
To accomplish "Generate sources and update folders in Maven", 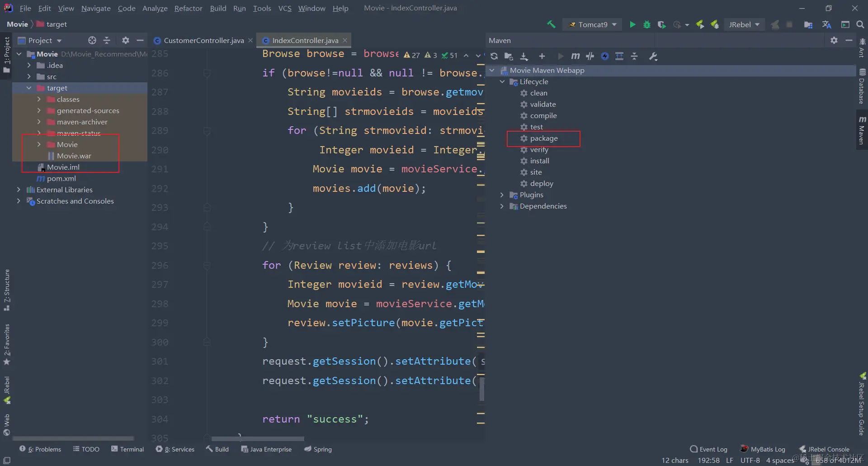I will click(509, 56).
